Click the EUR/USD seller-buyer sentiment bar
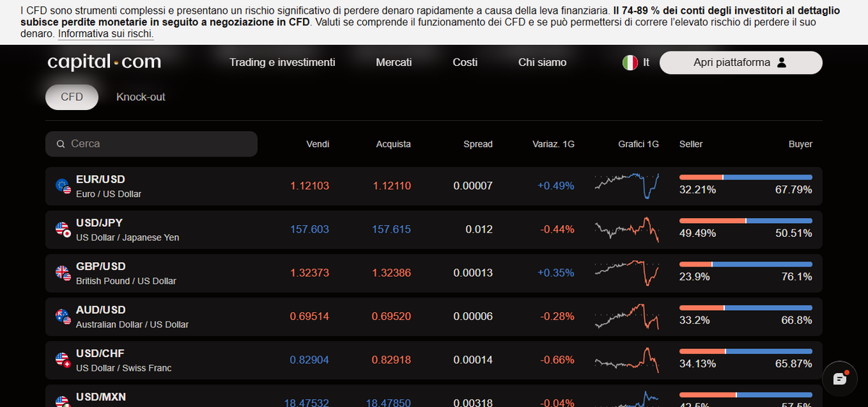This screenshot has width=868, height=407. (x=746, y=177)
